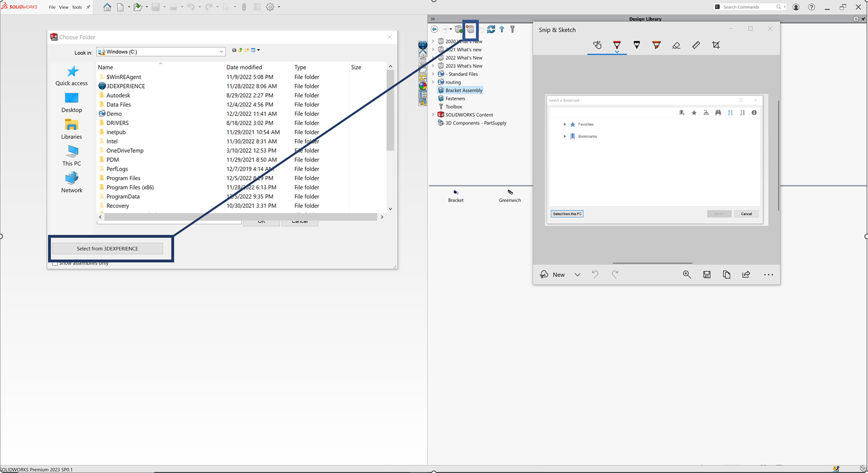Expand 2023 What's New tree node
Screen dimensions: 868x473
(x=433, y=66)
